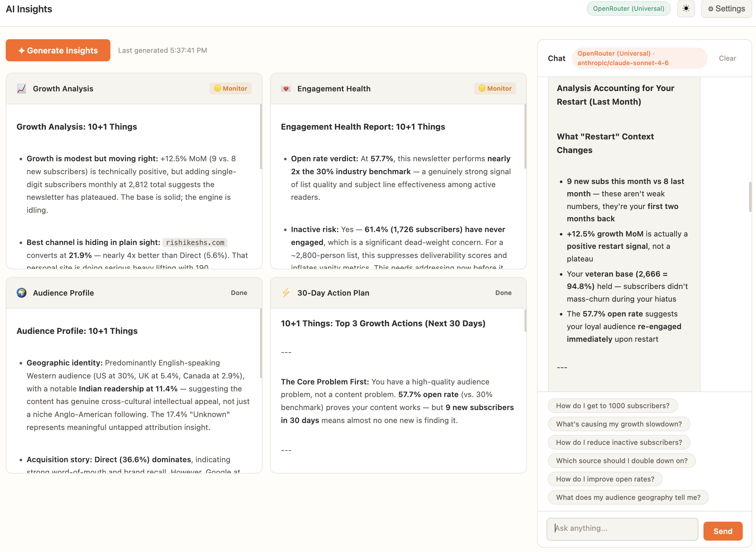Click the lightning icon on 30-Day Action Plan
The width and height of the screenshot is (756, 552).
286,293
